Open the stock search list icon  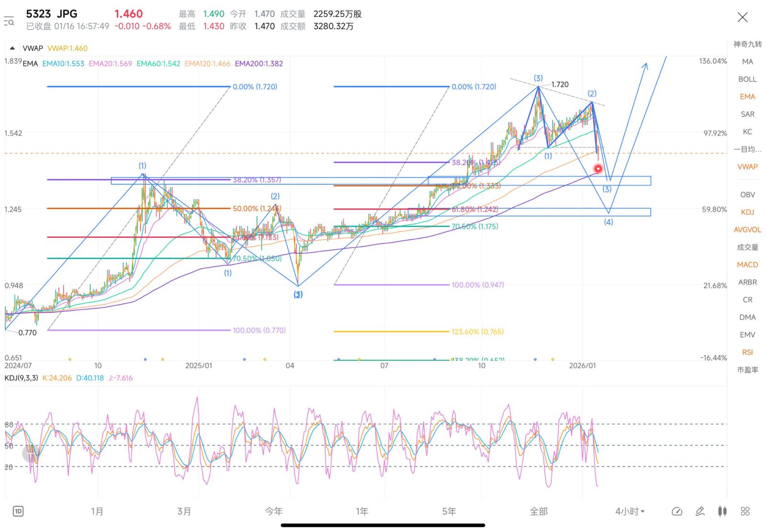9,21
